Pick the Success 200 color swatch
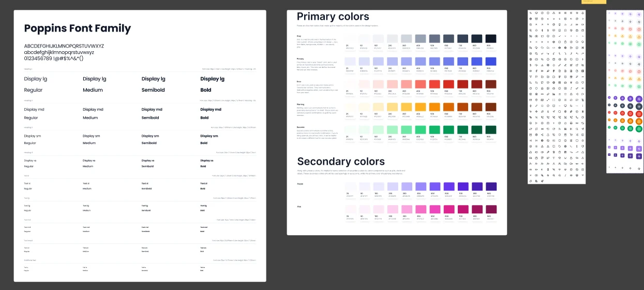This screenshot has width=644, height=290. (x=393, y=129)
